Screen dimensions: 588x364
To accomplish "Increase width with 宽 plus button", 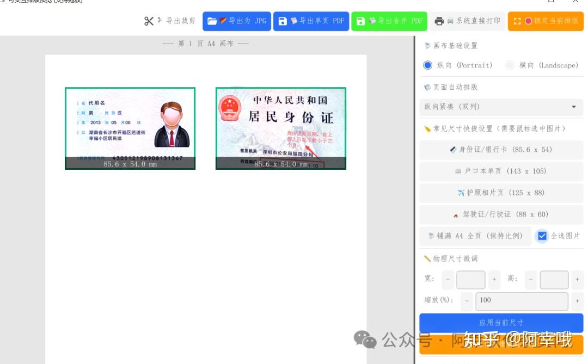I will pos(494,279).
